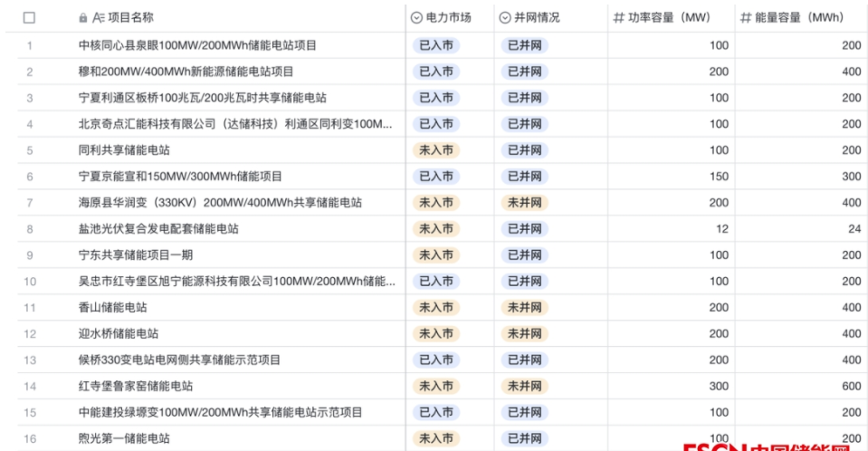
Task: Open the 电力市场 column header
Action: [450, 18]
